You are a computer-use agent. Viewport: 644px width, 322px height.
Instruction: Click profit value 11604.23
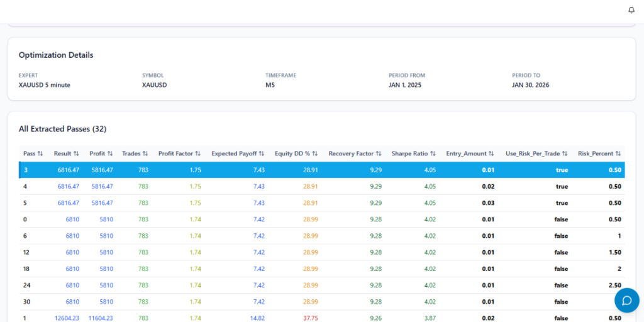(101, 318)
